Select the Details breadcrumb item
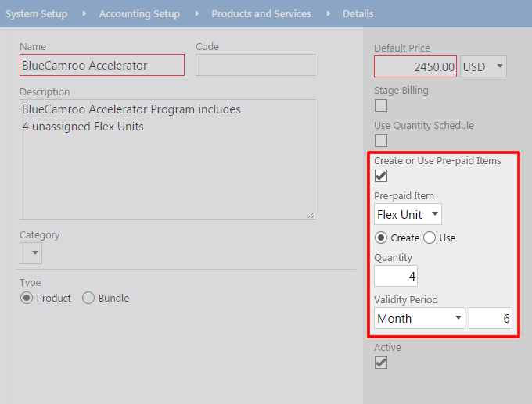The height and width of the screenshot is (404, 532). 358,14
